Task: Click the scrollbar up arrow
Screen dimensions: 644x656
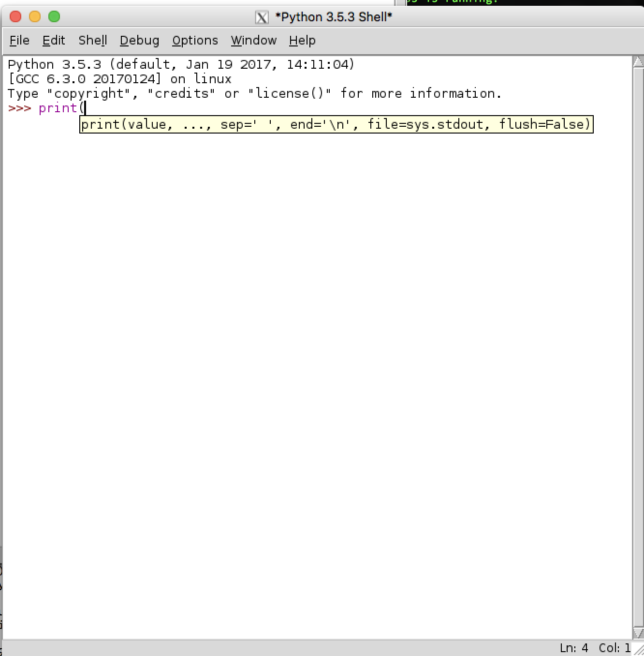Action: pyautogui.click(x=638, y=62)
